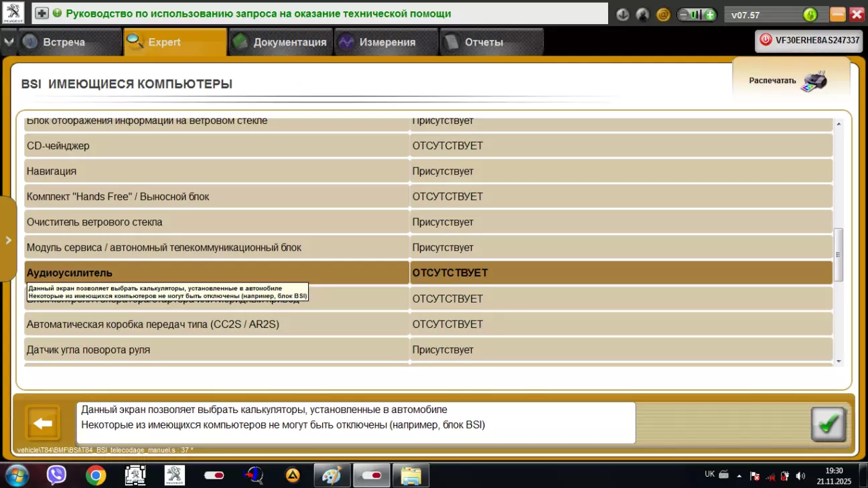Toggle Навигация status Присутствует
This screenshot has height=488, width=868.
tap(620, 171)
